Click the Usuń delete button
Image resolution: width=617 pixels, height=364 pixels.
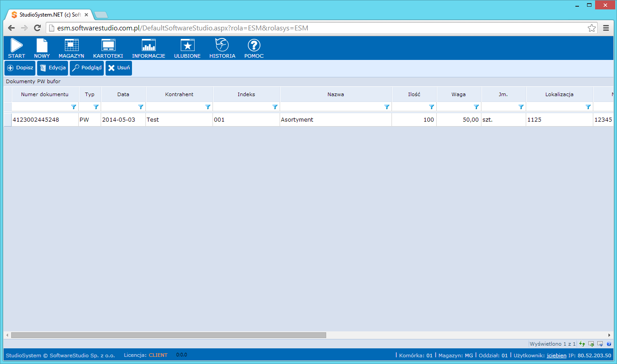(x=119, y=68)
